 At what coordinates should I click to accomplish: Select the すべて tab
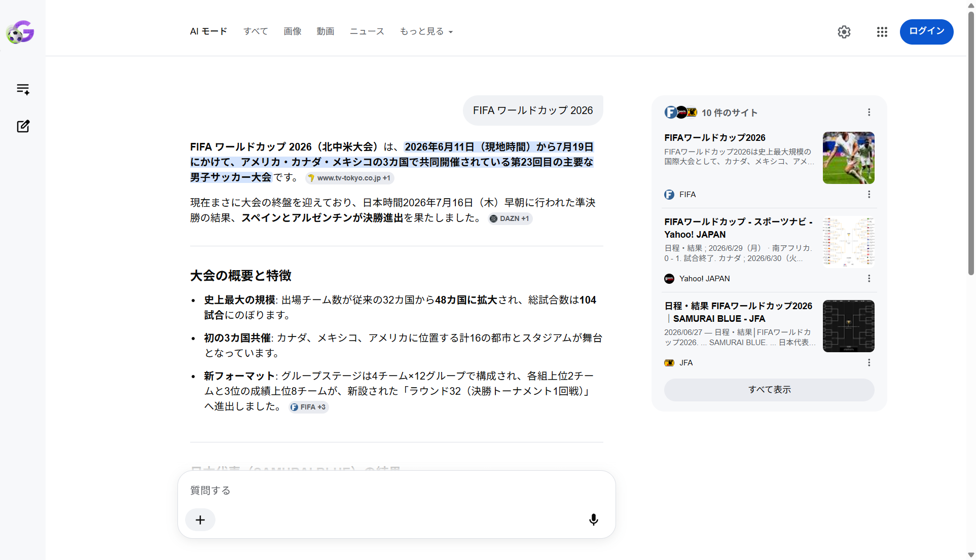[256, 31]
